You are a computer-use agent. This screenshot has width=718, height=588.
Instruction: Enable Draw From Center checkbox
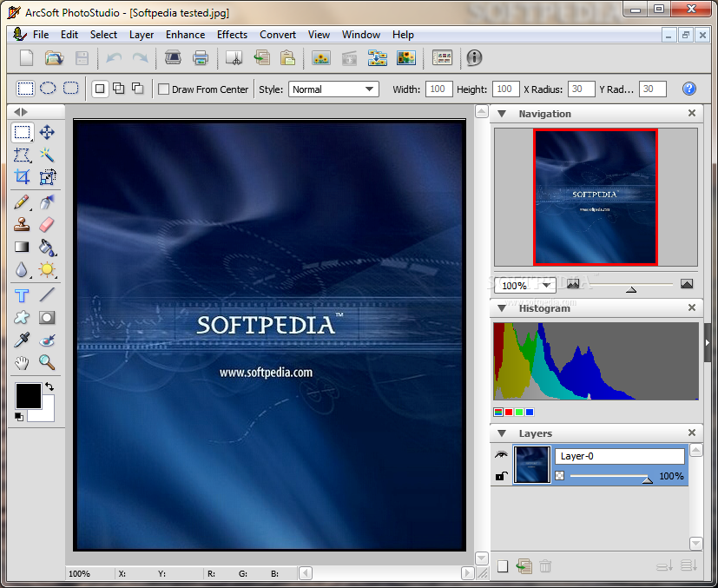[x=163, y=89]
